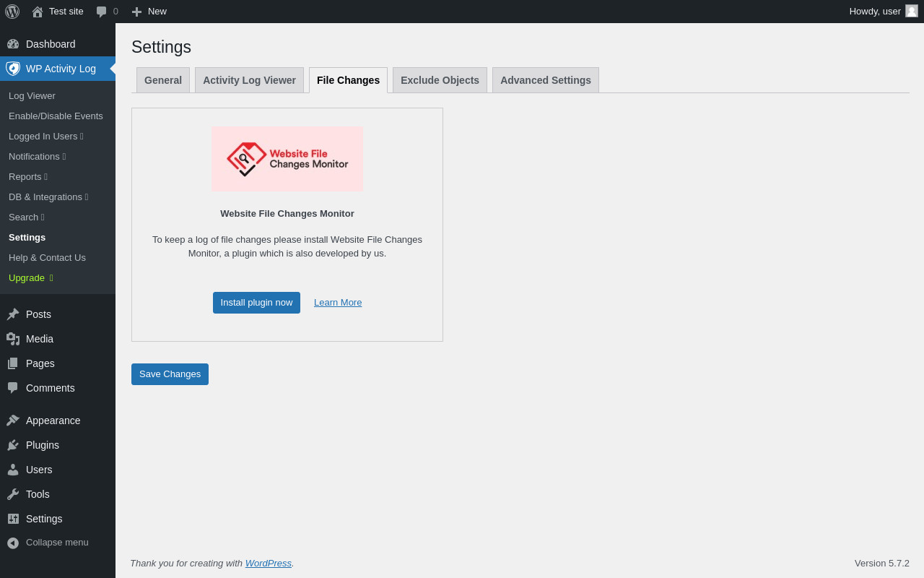This screenshot has height=578, width=924.
Task: Click the Test site name link
Action: coord(66,12)
